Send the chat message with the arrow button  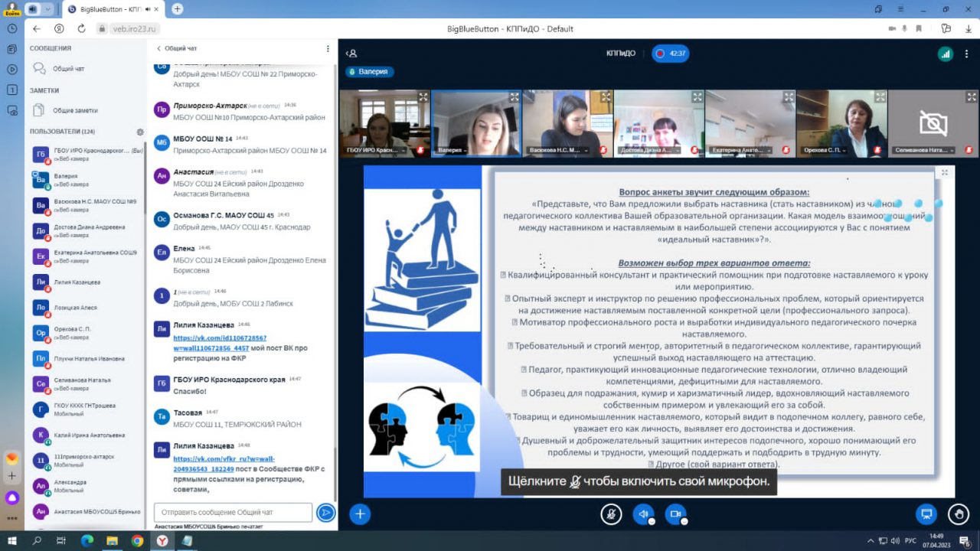coord(326,513)
